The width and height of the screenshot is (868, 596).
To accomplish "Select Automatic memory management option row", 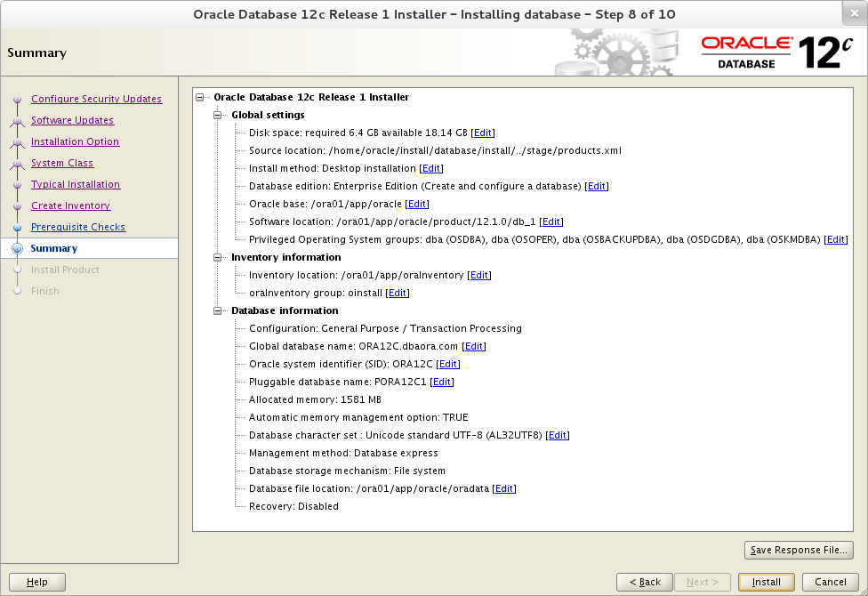I will (x=358, y=417).
